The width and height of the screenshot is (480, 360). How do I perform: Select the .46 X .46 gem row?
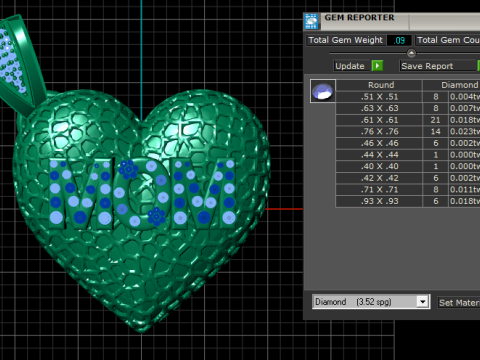pos(408,143)
